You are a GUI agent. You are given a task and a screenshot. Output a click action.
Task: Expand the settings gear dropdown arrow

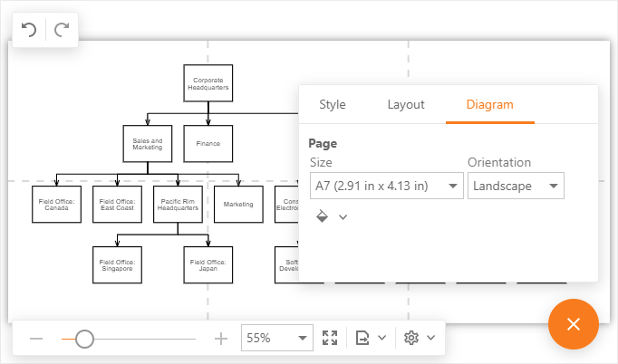pos(431,338)
